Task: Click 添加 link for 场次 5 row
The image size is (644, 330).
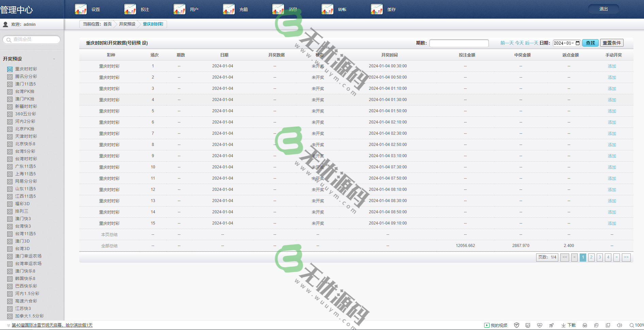Action: [612, 111]
